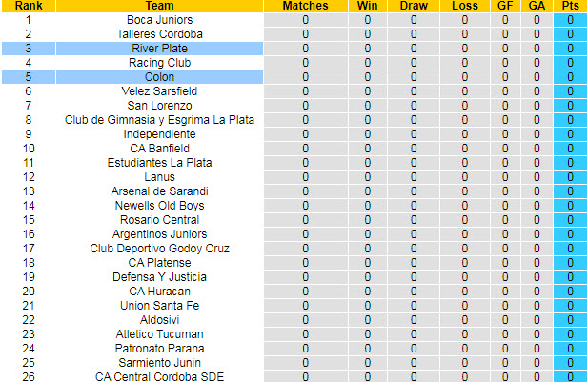The image size is (588, 382).
Task: Sort table by Pts column header
Action: 571,6
